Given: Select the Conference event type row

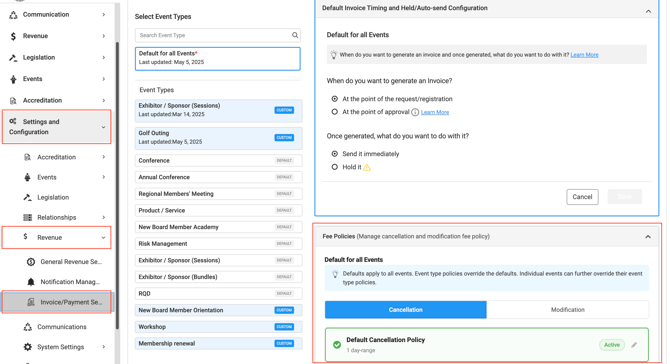Looking at the screenshot, I should (218, 161).
